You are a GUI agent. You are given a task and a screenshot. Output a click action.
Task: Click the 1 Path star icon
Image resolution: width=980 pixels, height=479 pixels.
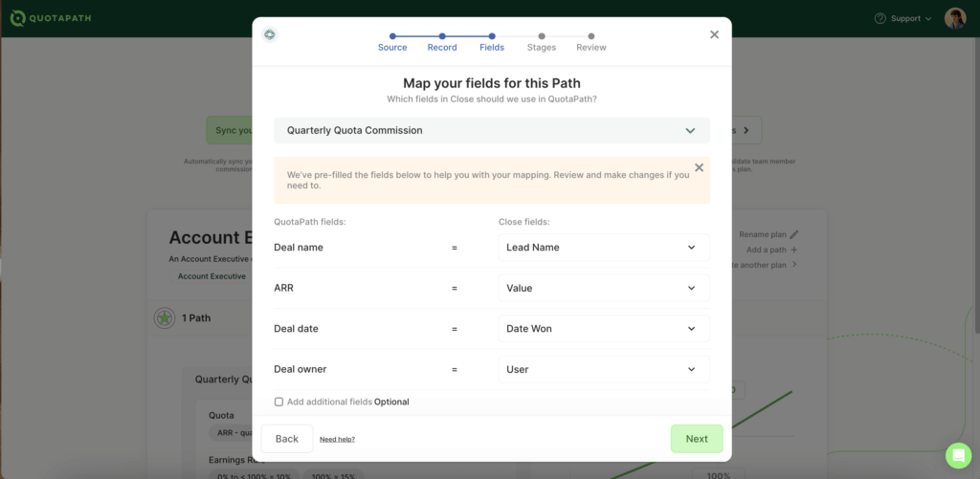click(165, 317)
